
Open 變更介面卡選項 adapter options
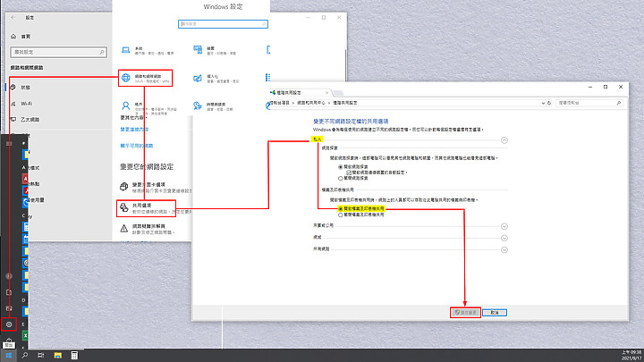[x=156, y=187]
